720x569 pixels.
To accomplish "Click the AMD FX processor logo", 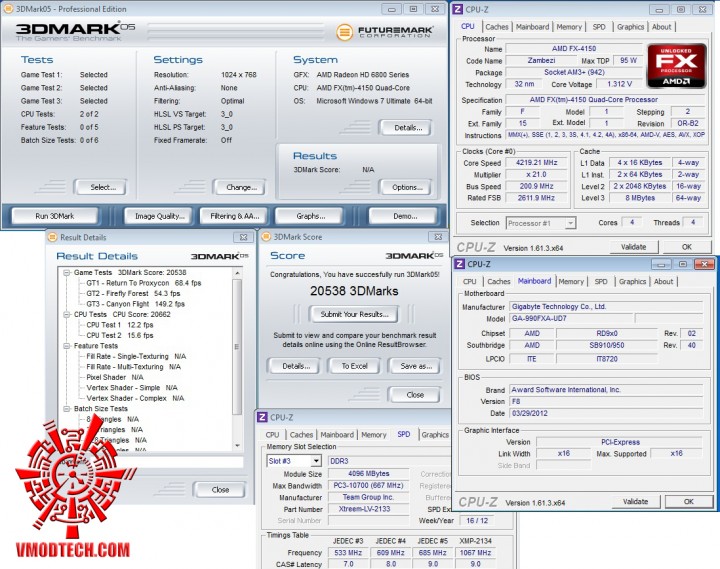I will 676,66.
